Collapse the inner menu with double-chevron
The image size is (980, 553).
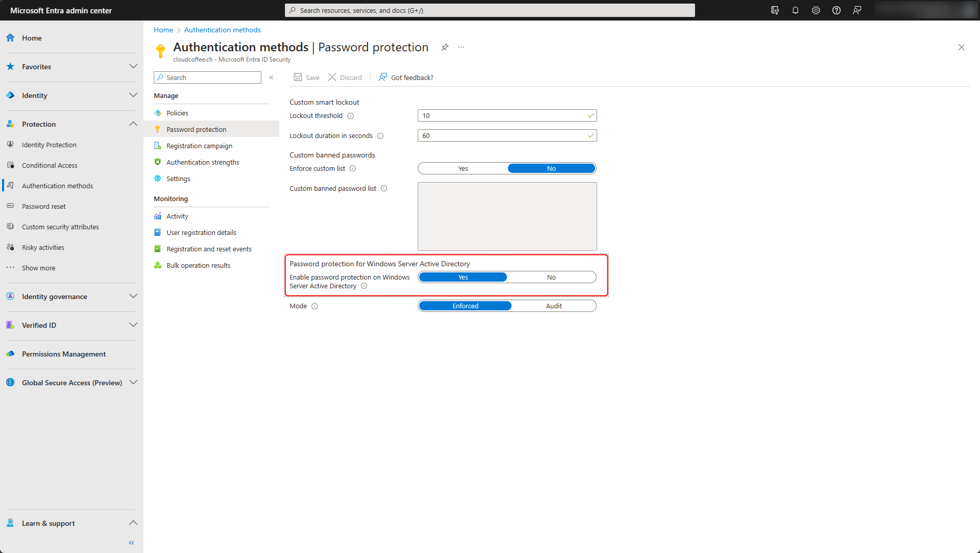point(271,77)
